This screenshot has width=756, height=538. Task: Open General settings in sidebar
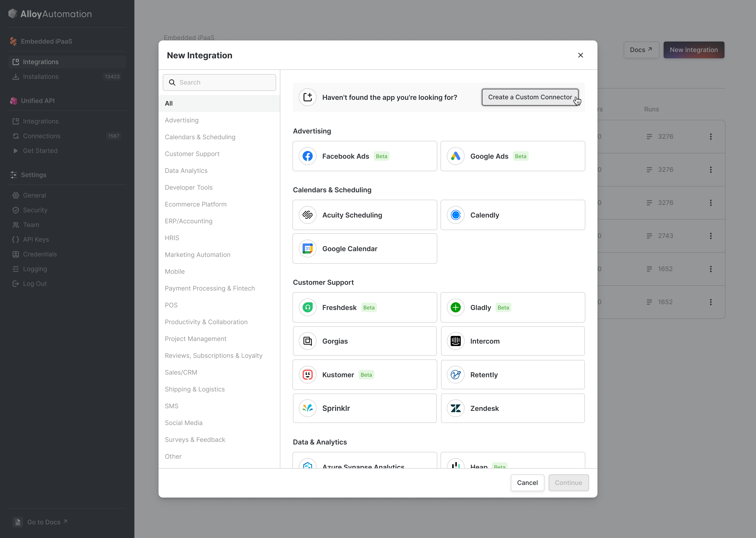(67, 195)
